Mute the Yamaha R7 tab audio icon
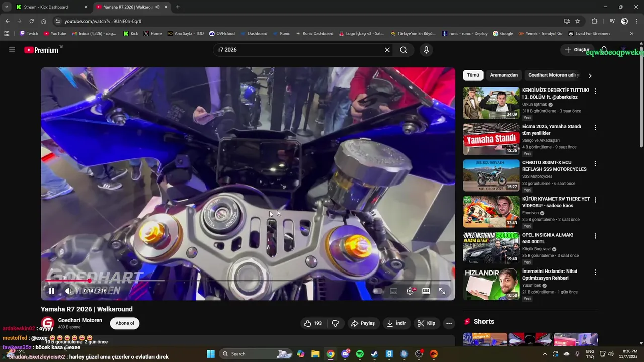This screenshot has height=362, width=644. point(157,7)
